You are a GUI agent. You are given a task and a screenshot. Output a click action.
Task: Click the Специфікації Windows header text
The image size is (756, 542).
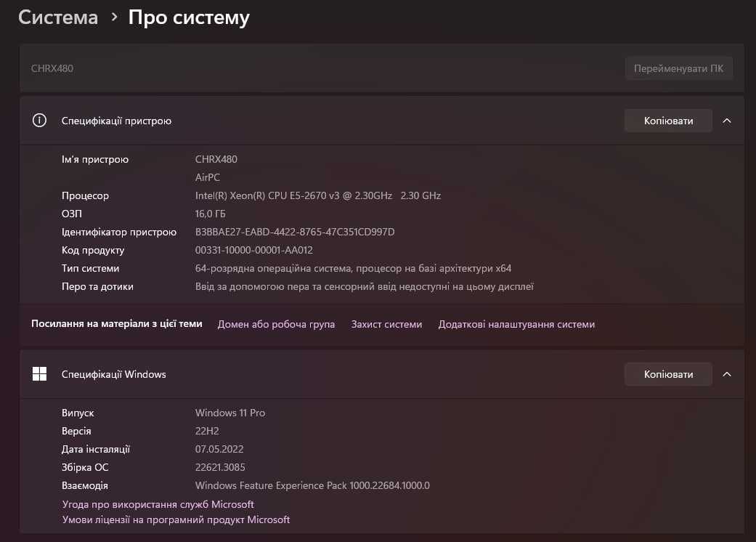pos(113,374)
